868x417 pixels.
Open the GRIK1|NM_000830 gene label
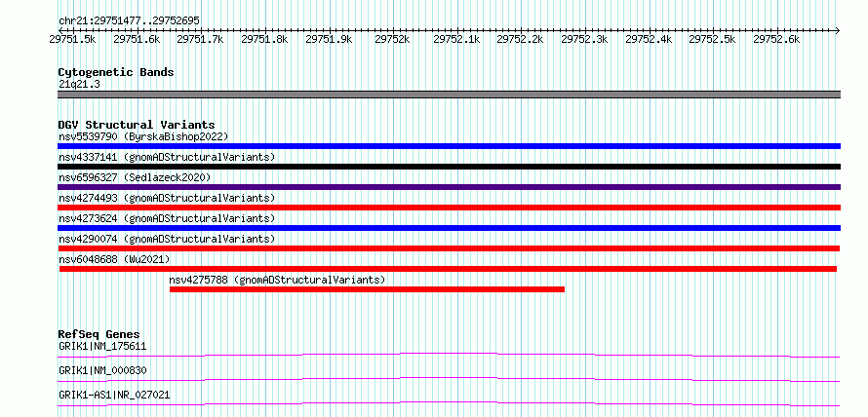coord(102,371)
